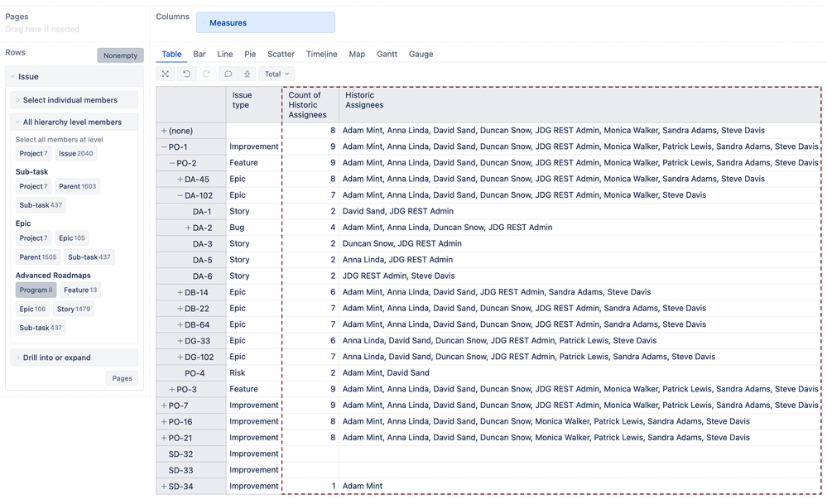
Task: Expand the (none) row
Action: (x=164, y=131)
